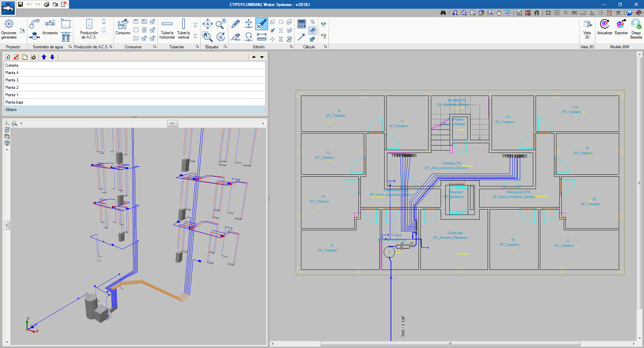Expand Tuberías group launcher
Image resolution: width=644 pixels, height=348 pixels.
(197, 47)
